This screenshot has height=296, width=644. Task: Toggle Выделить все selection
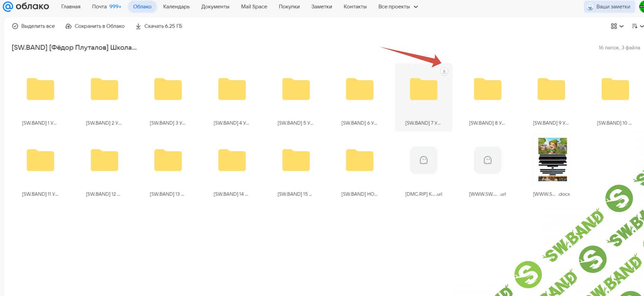coord(34,26)
